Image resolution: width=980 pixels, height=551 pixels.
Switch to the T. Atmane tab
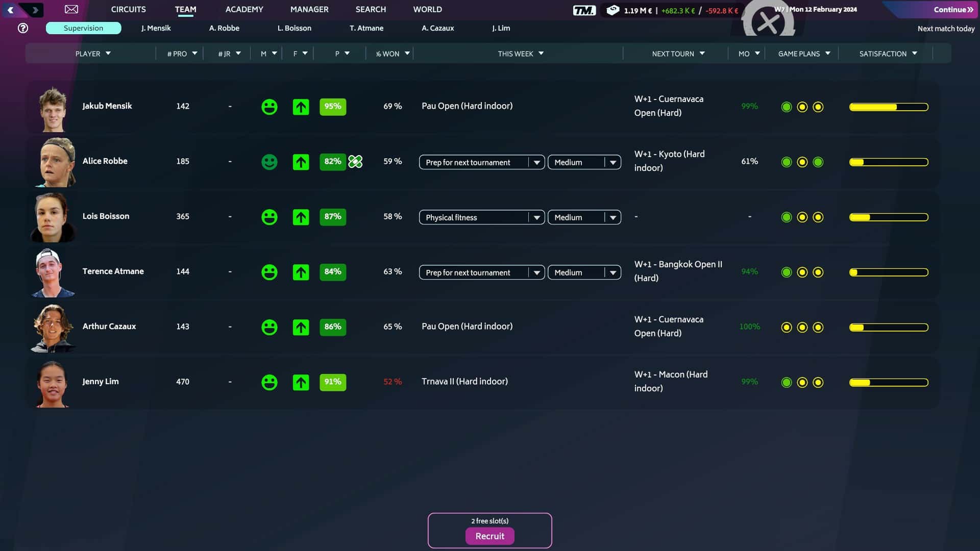[366, 28]
